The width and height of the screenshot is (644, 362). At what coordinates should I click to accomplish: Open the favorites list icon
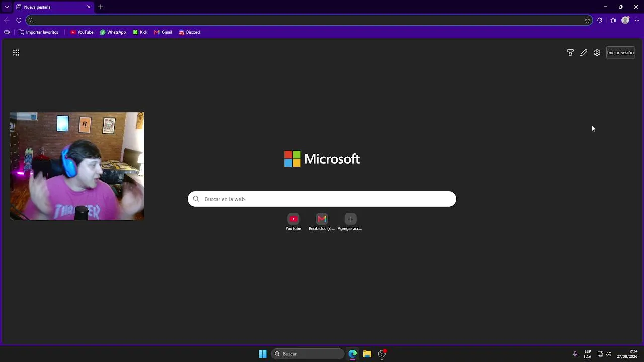pos(613,20)
